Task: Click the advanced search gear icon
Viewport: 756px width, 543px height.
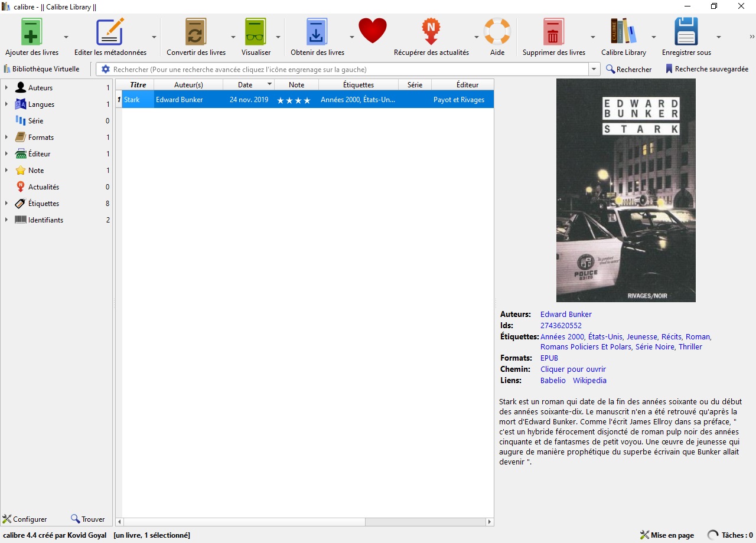Action: click(x=106, y=69)
